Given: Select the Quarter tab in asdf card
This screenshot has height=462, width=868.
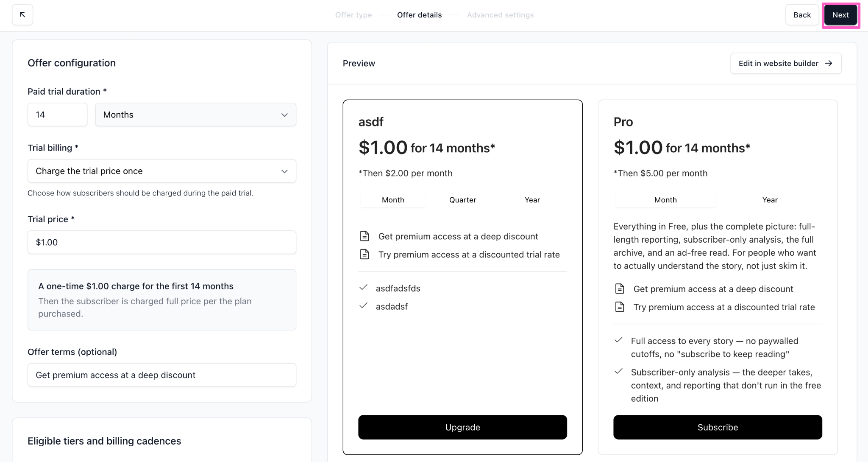Looking at the screenshot, I should pos(462,200).
